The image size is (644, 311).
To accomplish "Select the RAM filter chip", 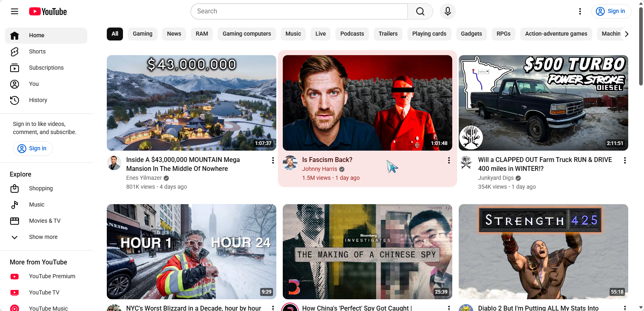I will [202, 34].
